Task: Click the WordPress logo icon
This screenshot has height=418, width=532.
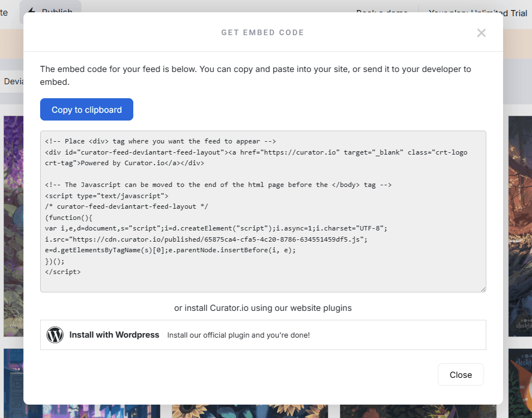Action: pyautogui.click(x=55, y=335)
